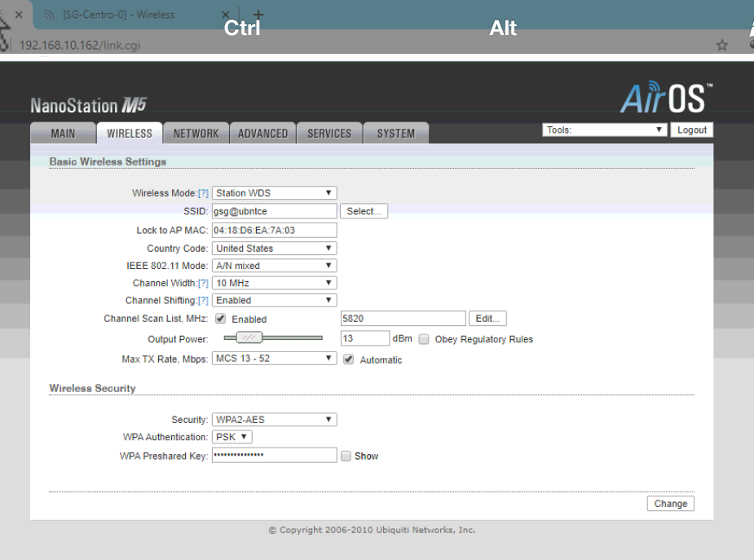This screenshot has width=754, height=560.
Task: Open Channel Width dropdown showing 10 MHz
Action: (274, 283)
